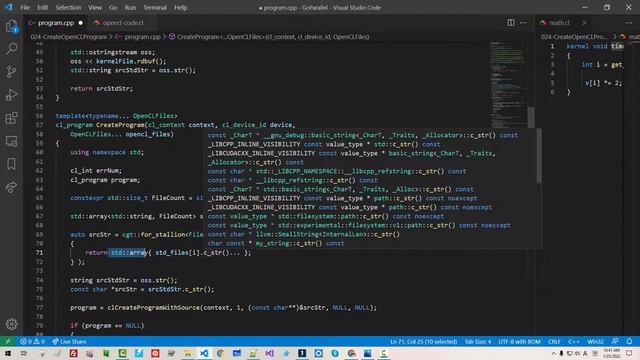Open Windows Action Center notification icon
Screen dimensions: 640x360
point(629,353)
